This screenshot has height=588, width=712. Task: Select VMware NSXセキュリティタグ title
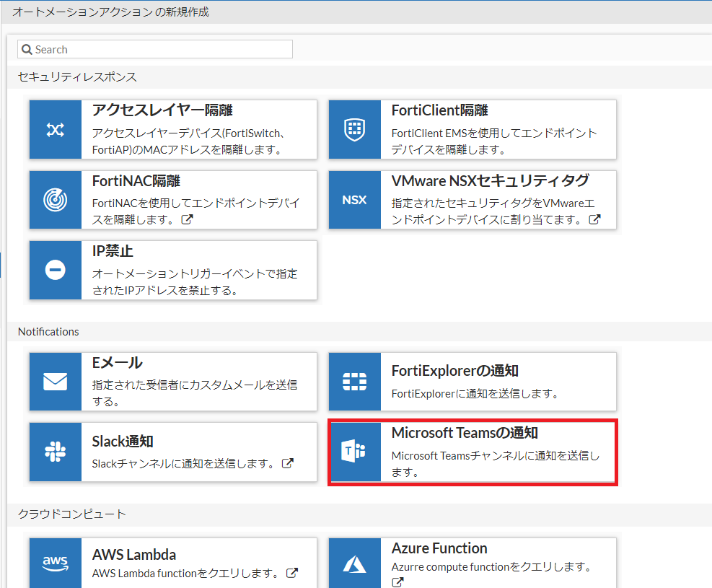(x=491, y=180)
